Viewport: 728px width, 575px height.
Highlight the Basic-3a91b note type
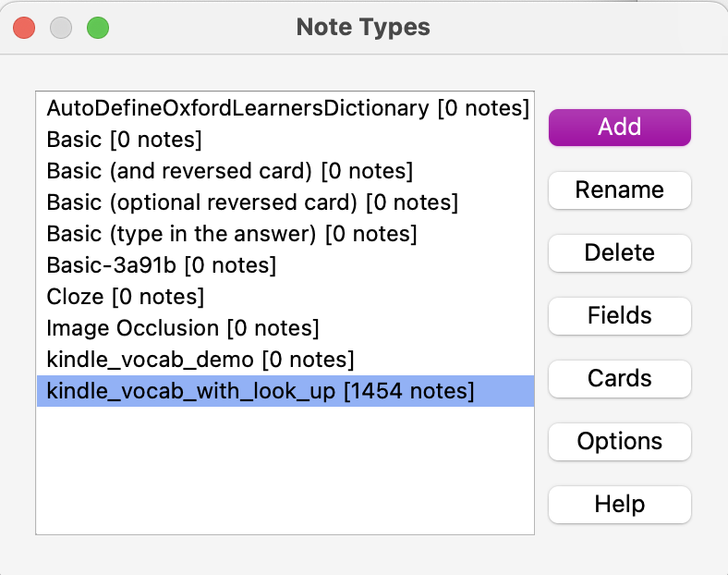pos(161,265)
